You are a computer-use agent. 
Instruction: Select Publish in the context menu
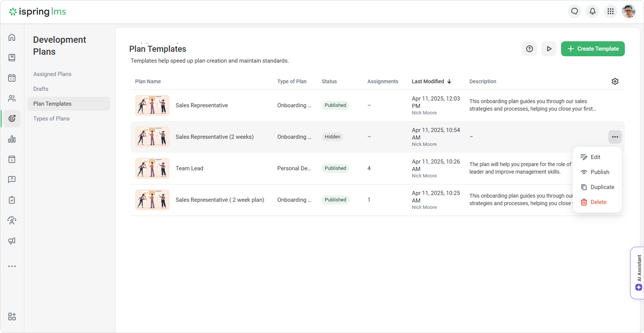tap(600, 172)
